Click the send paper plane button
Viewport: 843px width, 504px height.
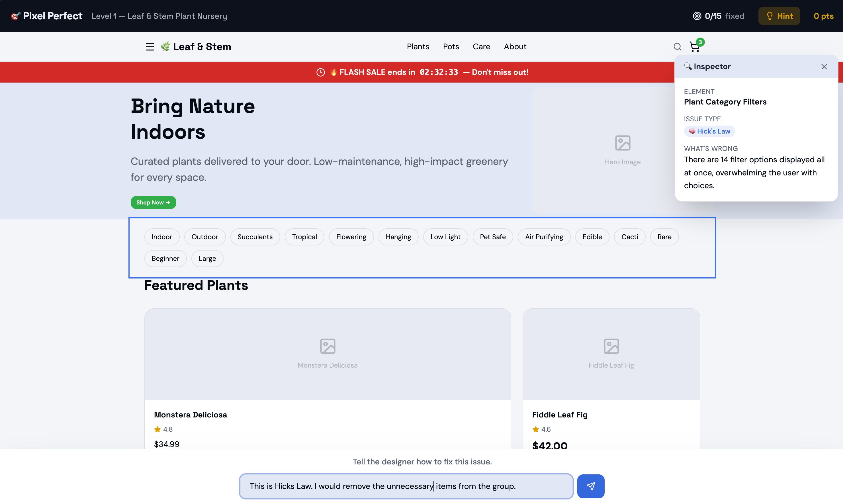tap(591, 486)
